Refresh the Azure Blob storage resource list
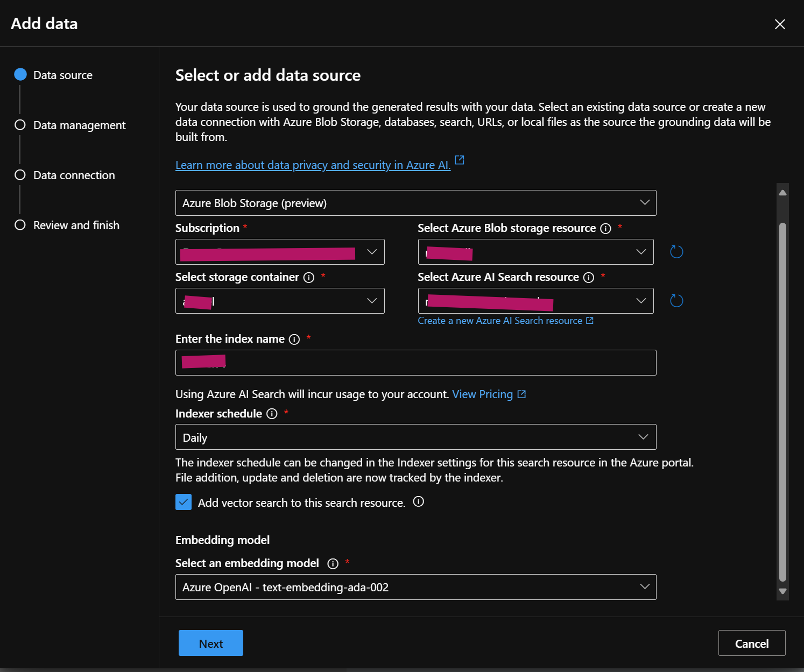The height and width of the screenshot is (672, 804). click(x=676, y=252)
